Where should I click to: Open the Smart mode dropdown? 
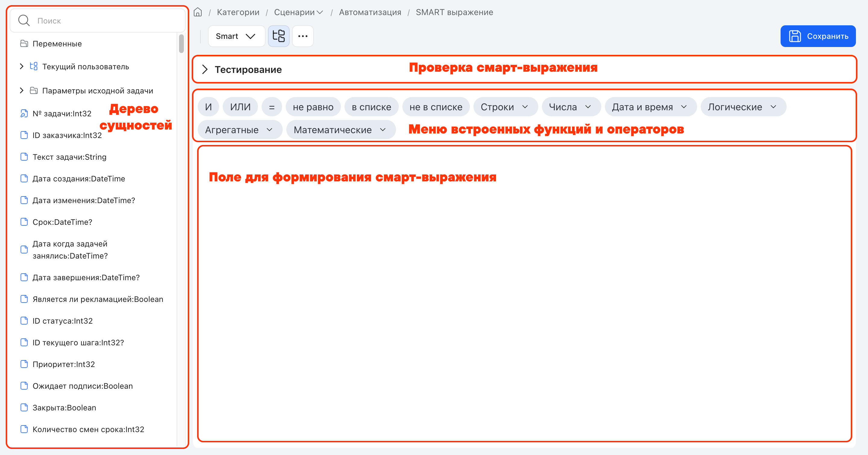pyautogui.click(x=236, y=36)
